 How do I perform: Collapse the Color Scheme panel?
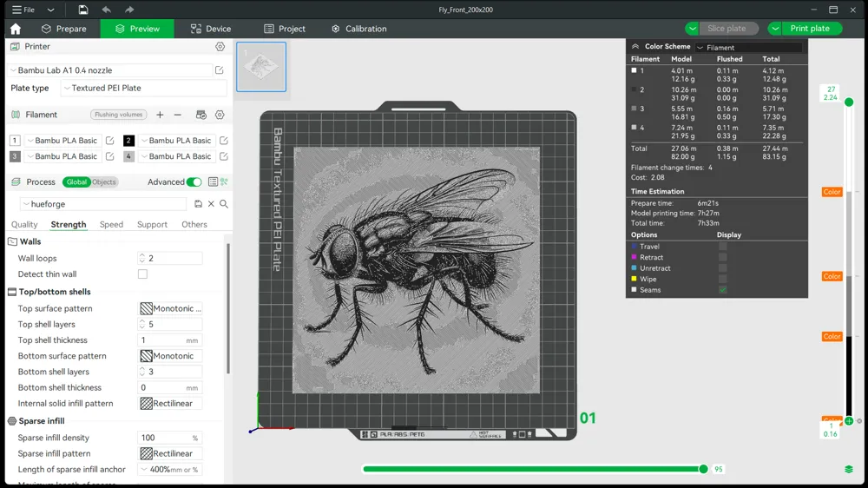(x=635, y=47)
